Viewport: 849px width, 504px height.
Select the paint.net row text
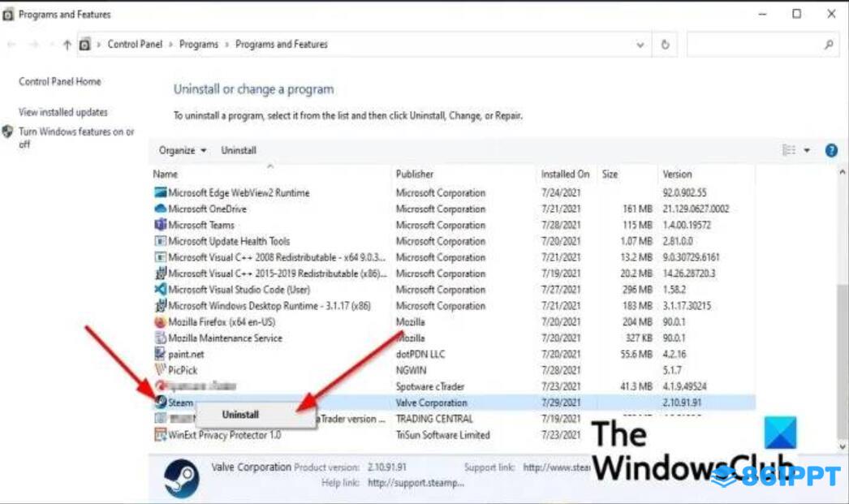coord(186,355)
